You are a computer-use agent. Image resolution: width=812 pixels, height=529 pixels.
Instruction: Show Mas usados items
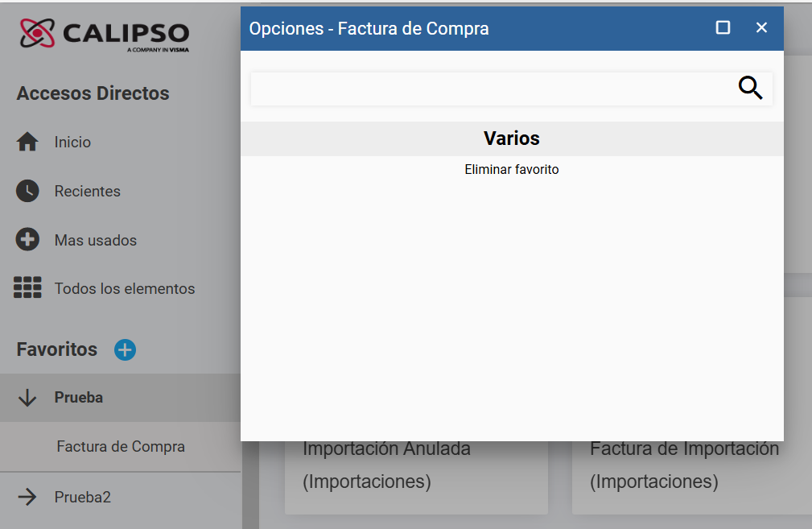(x=96, y=241)
